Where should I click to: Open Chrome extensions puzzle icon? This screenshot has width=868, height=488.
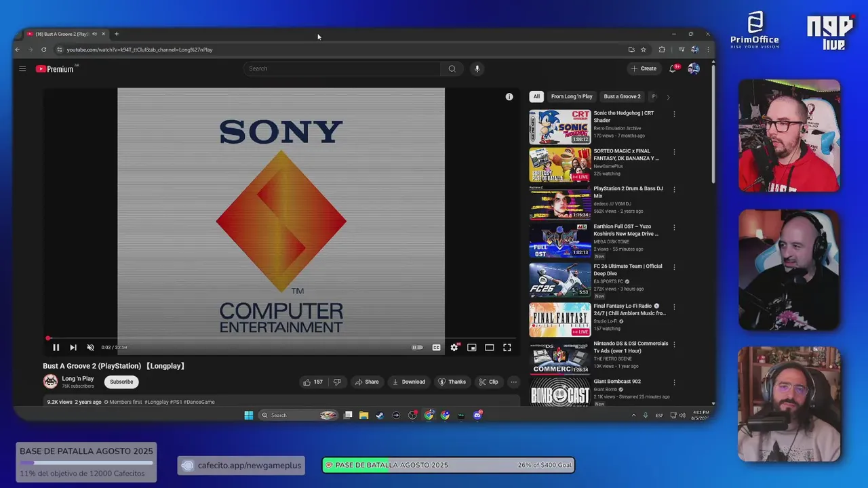pos(662,49)
